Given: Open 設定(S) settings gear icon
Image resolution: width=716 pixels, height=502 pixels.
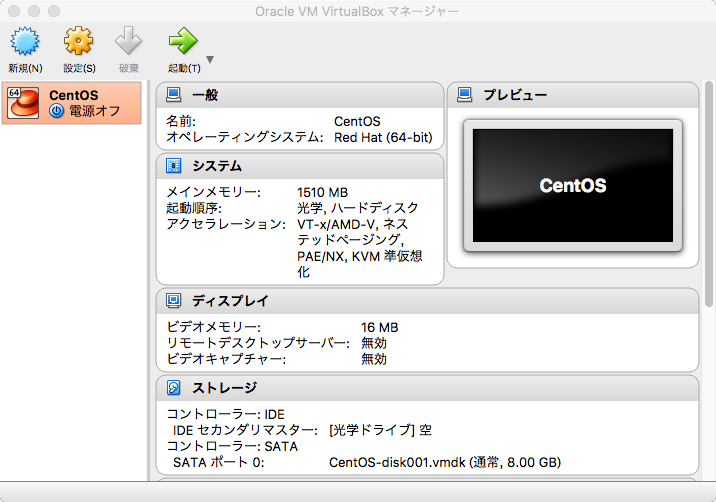Looking at the screenshot, I should point(79,42).
